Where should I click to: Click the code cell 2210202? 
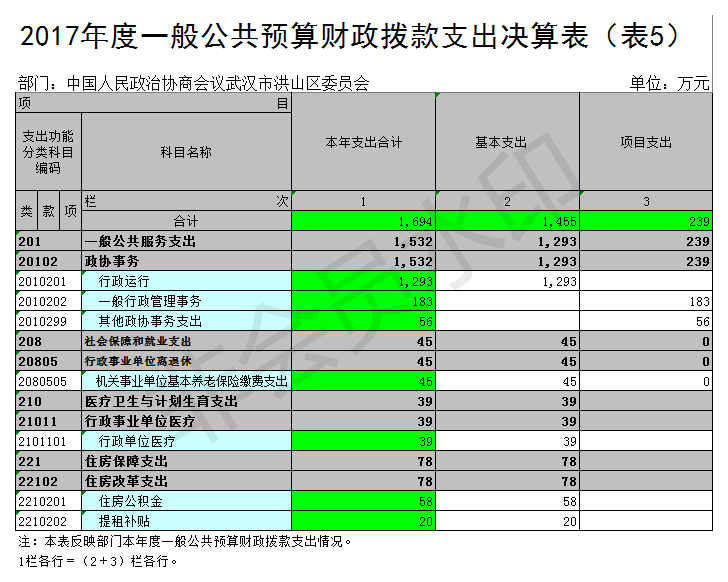48,521
